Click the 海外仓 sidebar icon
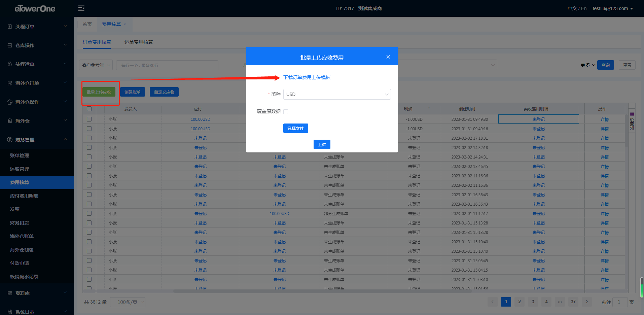644x315 pixels. click(10, 121)
